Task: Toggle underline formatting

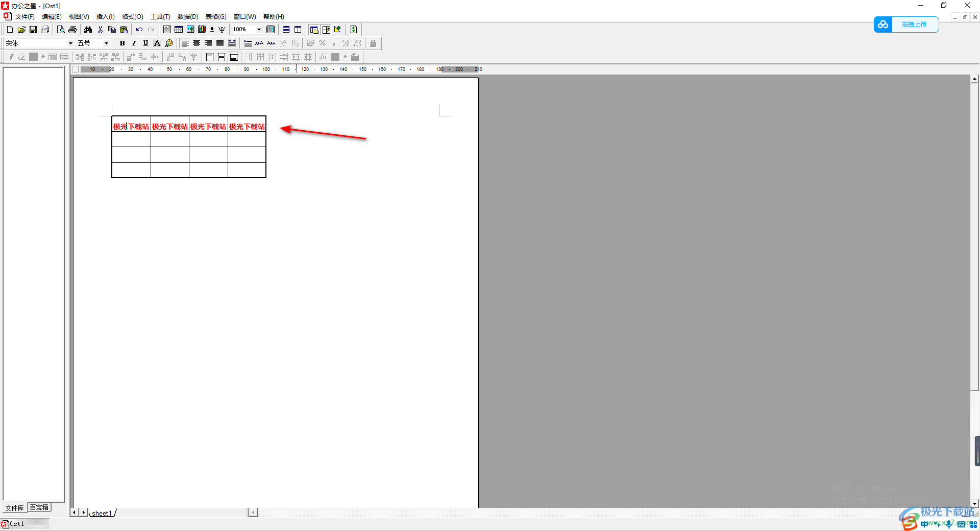Action: [x=145, y=43]
